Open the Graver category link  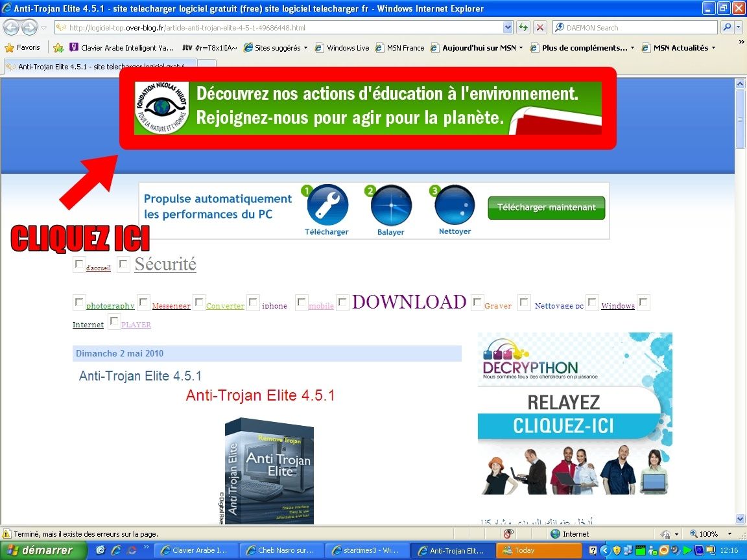click(x=498, y=306)
